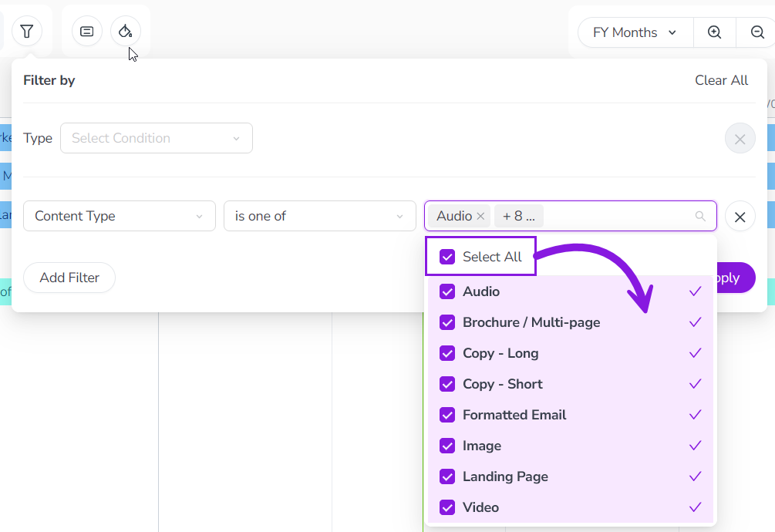Click the selected-values input field

[x=571, y=216]
